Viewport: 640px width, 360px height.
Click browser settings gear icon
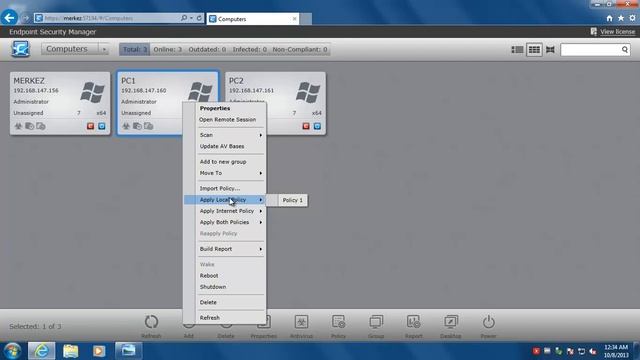click(x=632, y=18)
